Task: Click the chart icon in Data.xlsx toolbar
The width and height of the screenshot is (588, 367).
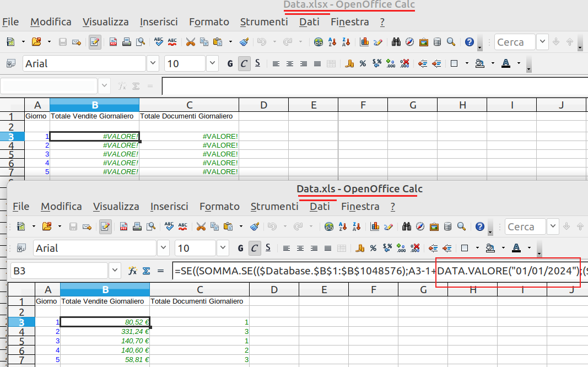Action: pos(364,42)
